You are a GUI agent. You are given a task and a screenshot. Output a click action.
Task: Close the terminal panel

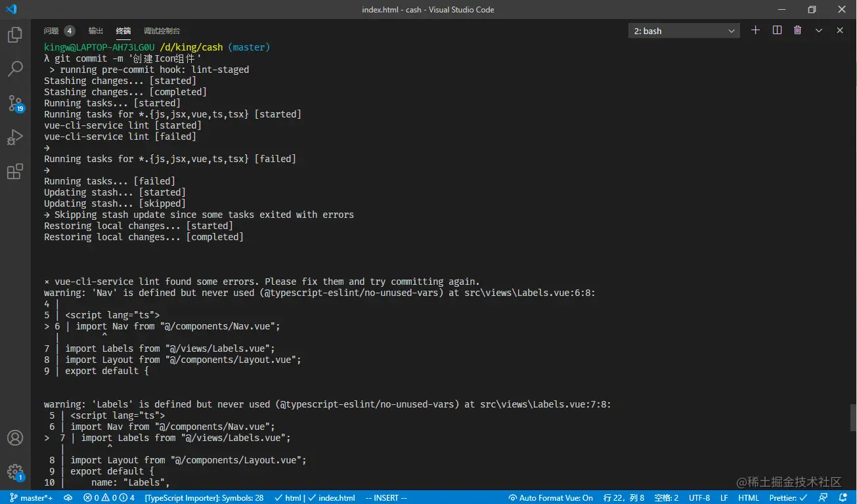pos(839,30)
